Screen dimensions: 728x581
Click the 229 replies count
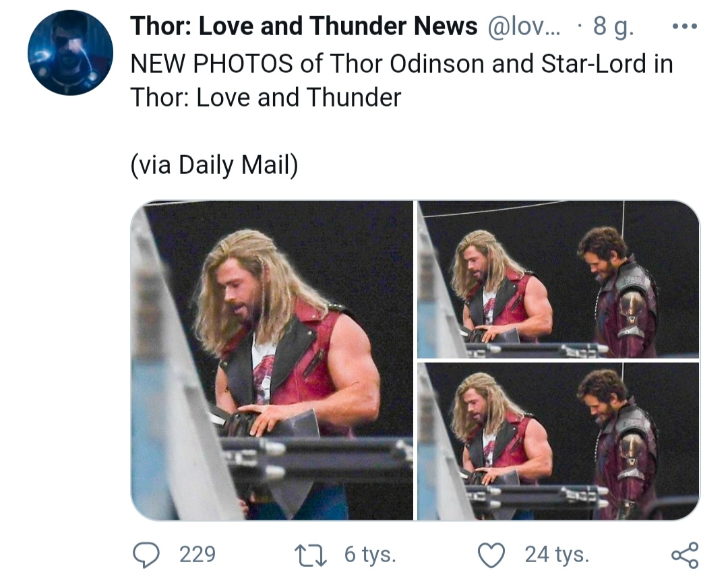tap(198, 555)
